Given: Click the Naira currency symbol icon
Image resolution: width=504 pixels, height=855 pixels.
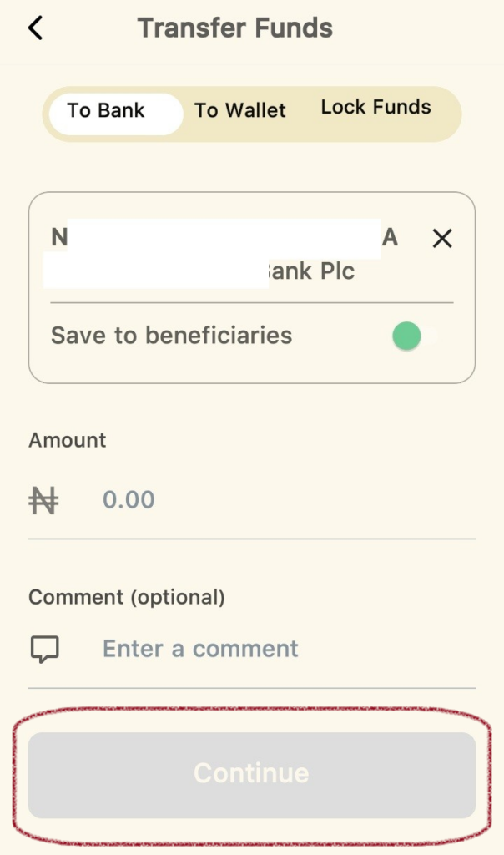Looking at the screenshot, I should coord(43,500).
